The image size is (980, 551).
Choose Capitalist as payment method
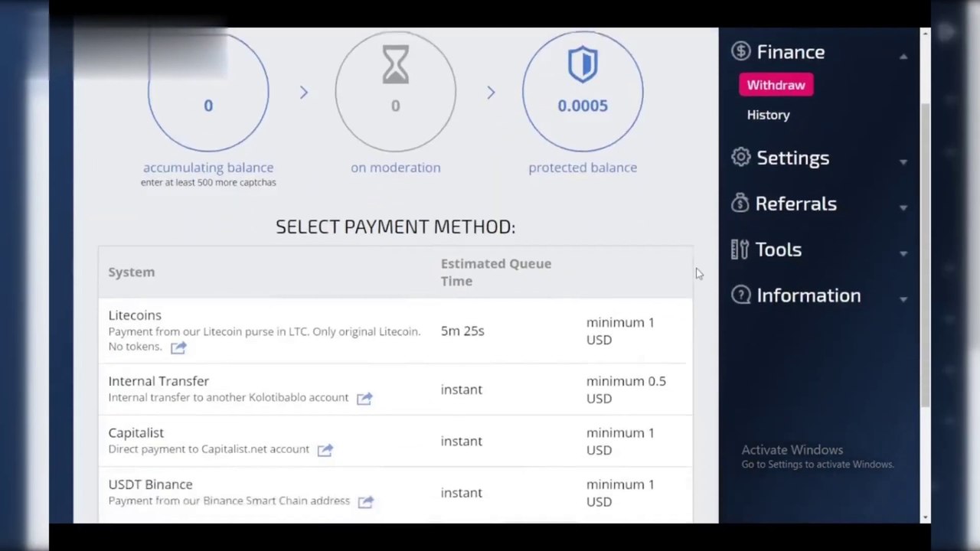click(x=136, y=433)
